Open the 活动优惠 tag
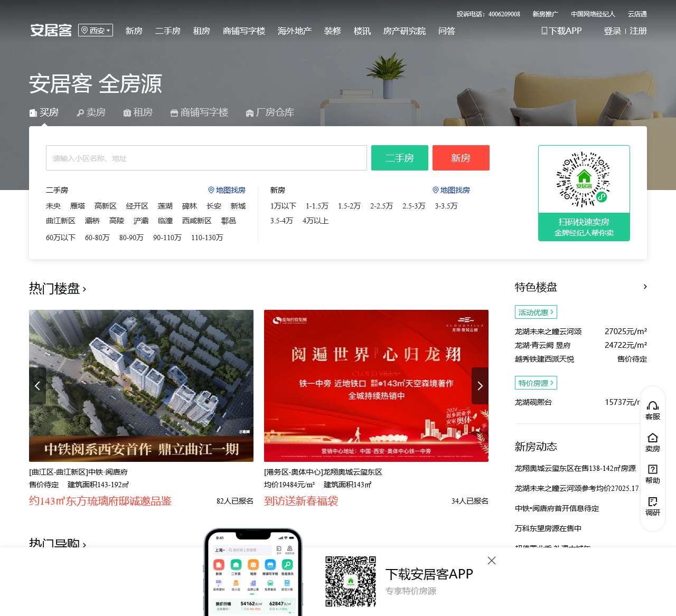 [x=536, y=312]
